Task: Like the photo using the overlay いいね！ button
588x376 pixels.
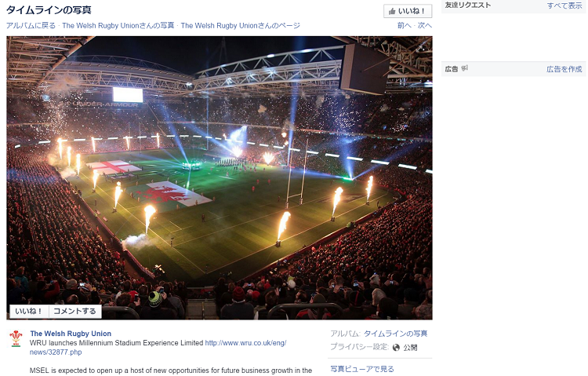Action: tap(29, 311)
